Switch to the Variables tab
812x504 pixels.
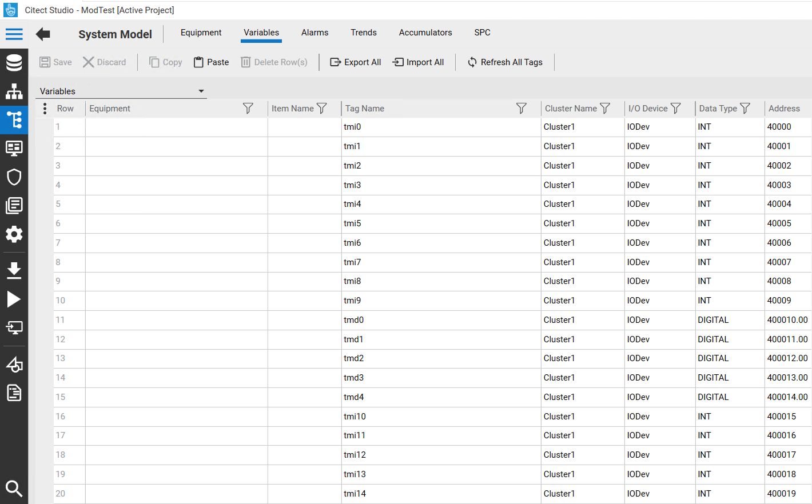pos(261,33)
